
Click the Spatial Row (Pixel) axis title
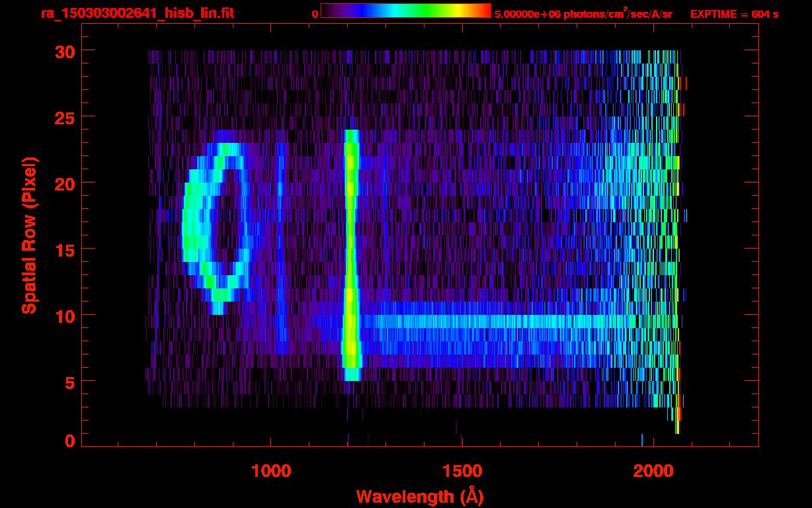pyautogui.click(x=29, y=235)
